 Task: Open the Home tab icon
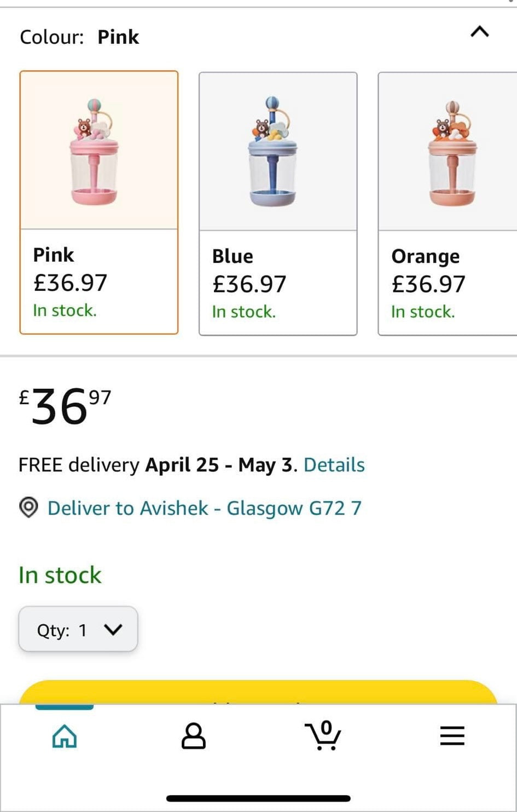(65, 736)
